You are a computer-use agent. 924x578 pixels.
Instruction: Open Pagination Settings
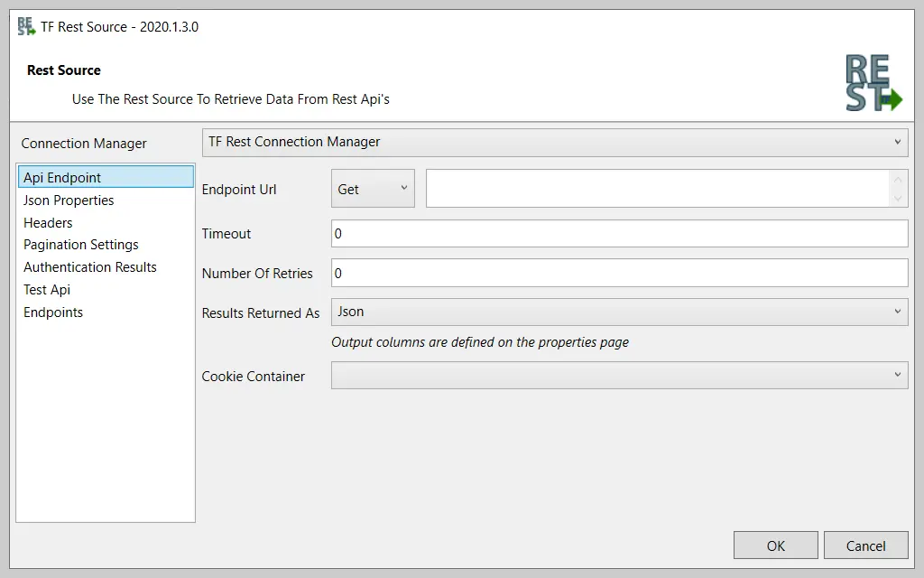[x=80, y=244]
